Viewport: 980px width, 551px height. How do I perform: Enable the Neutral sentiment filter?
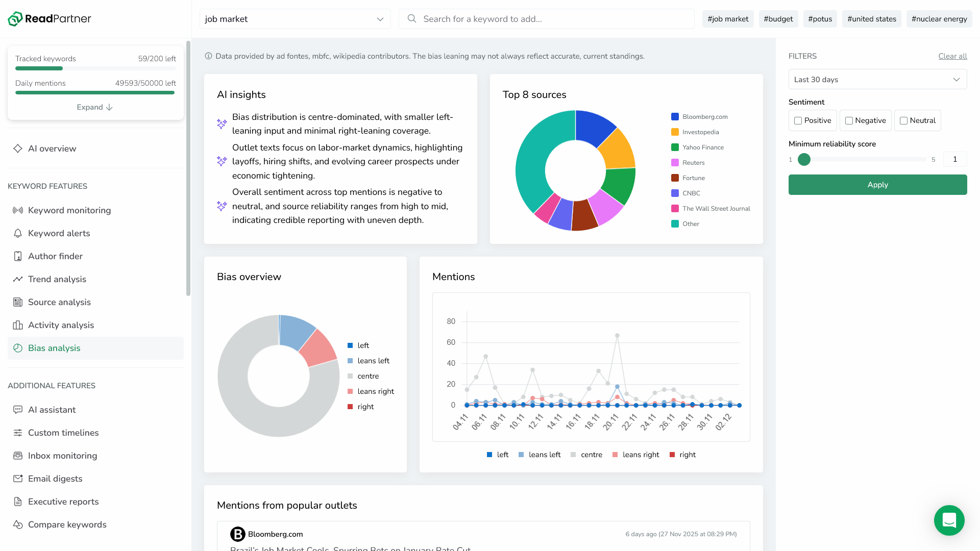click(x=903, y=120)
